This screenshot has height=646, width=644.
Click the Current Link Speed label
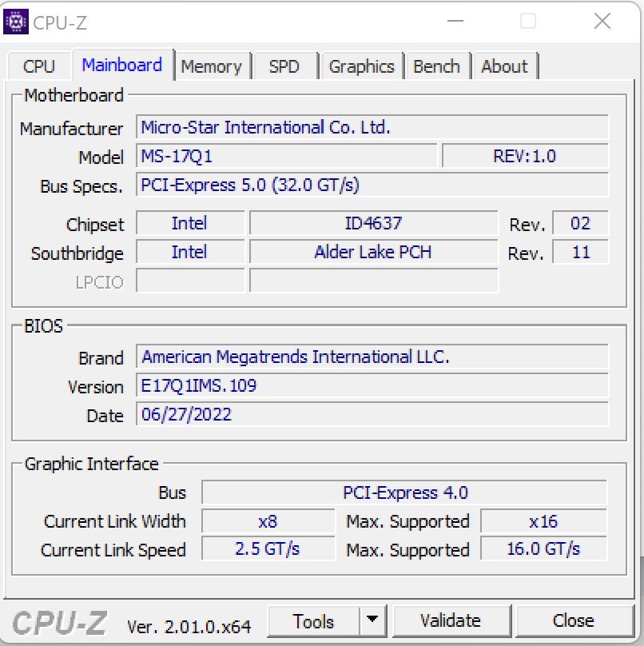(x=113, y=550)
